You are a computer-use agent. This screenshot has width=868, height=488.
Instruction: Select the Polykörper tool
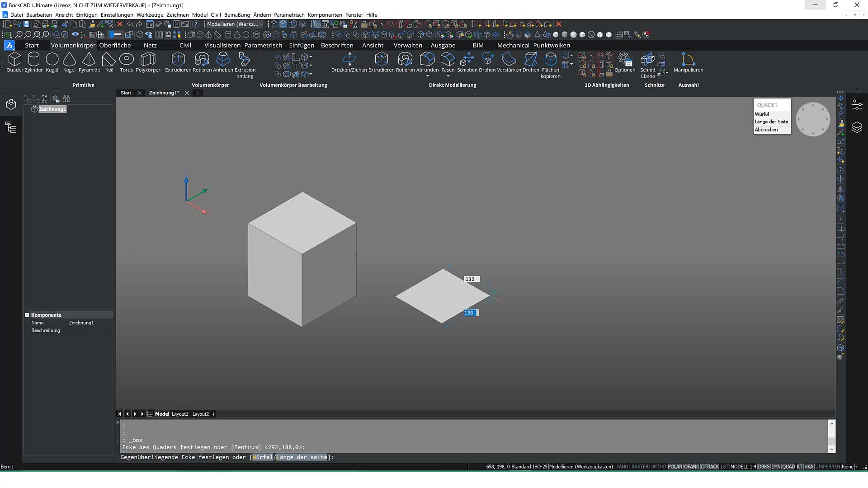point(148,62)
